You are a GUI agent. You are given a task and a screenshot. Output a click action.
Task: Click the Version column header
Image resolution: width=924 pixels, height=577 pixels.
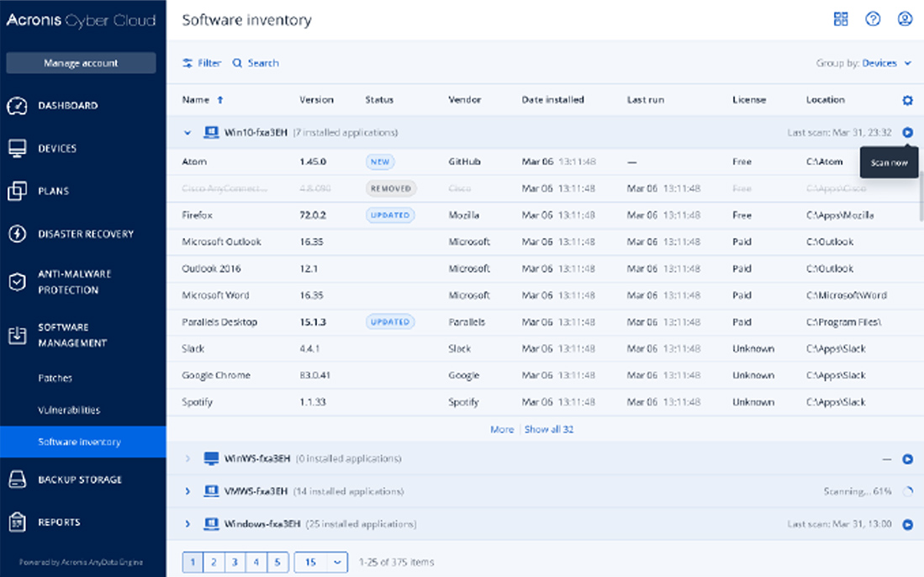pos(316,100)
